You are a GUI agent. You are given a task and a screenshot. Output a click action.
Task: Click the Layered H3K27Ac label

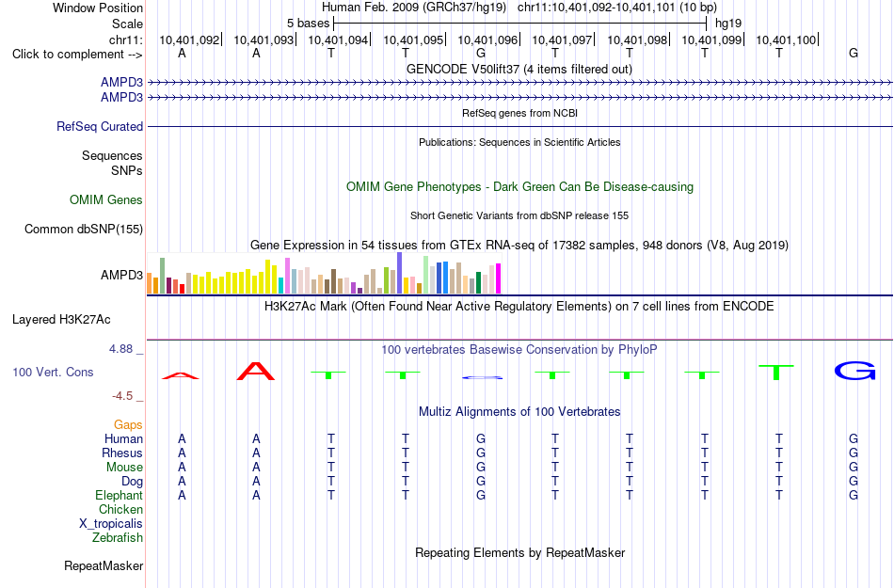tap(61, 320)
